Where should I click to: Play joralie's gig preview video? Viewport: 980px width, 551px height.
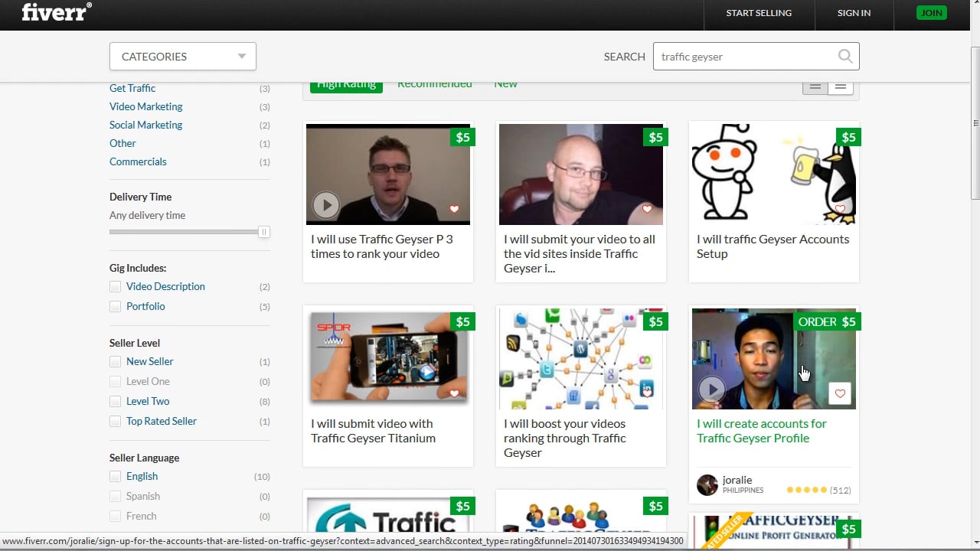click(712, 390)
